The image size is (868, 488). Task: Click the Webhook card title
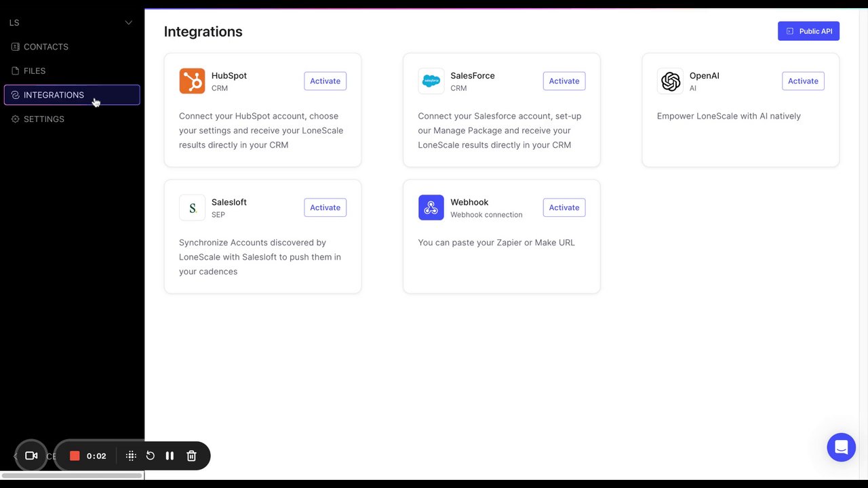tap(469, 202)
